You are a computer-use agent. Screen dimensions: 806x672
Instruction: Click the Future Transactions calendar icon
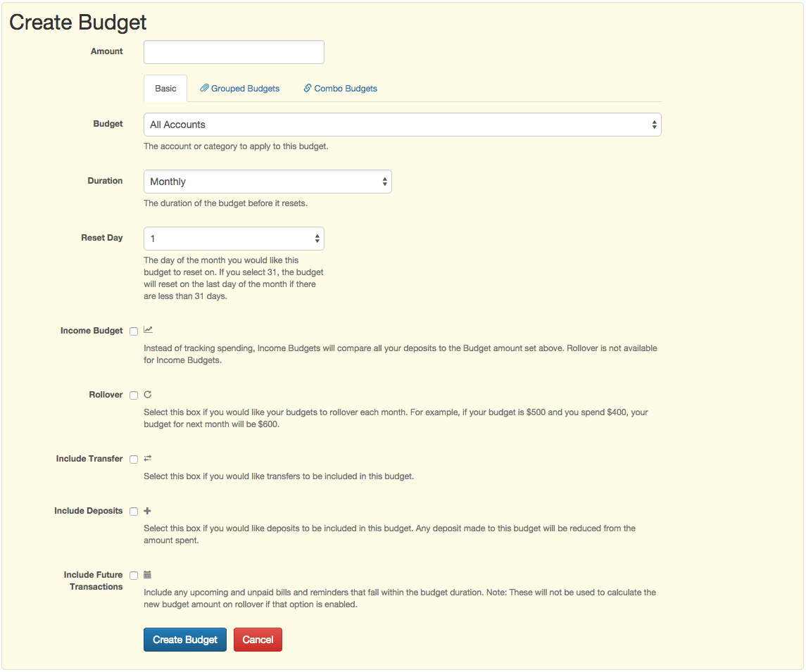click(x=148, y=574)
